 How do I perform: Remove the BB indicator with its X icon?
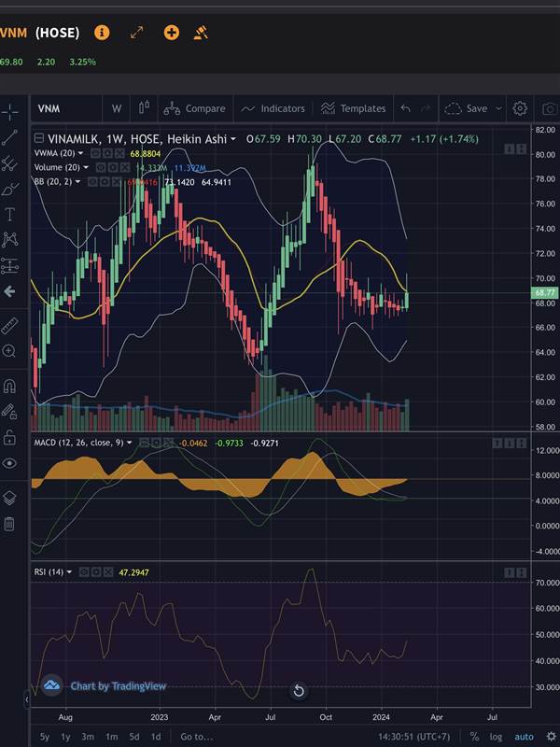click(118, 181)
